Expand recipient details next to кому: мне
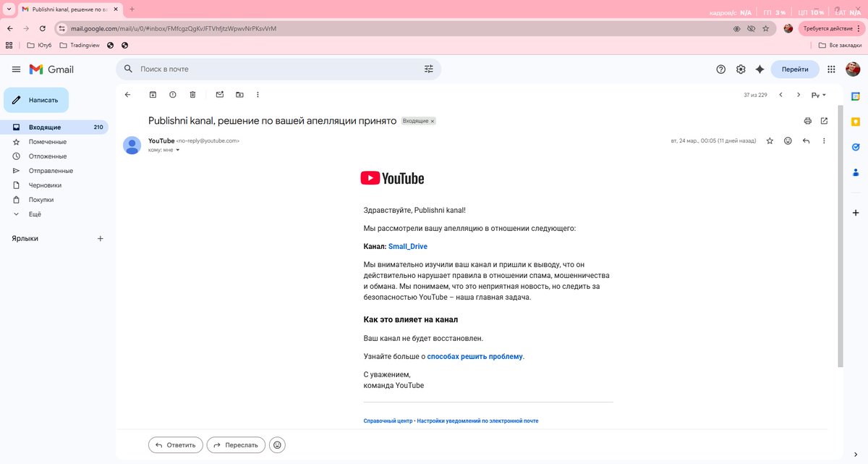This screenshot has height=464, width=868. click(177, 150)
